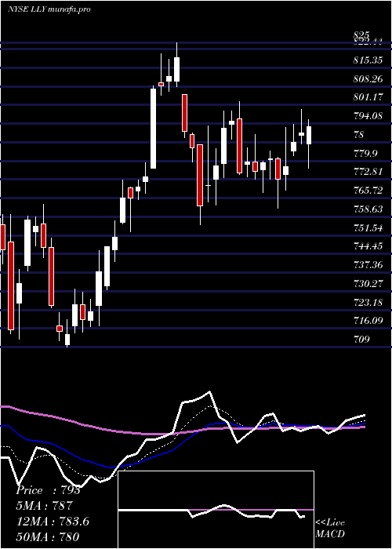Click the NYSE LLY munafa.pro title text
This screenshot has height=549, width=392.
click(49, 9)
